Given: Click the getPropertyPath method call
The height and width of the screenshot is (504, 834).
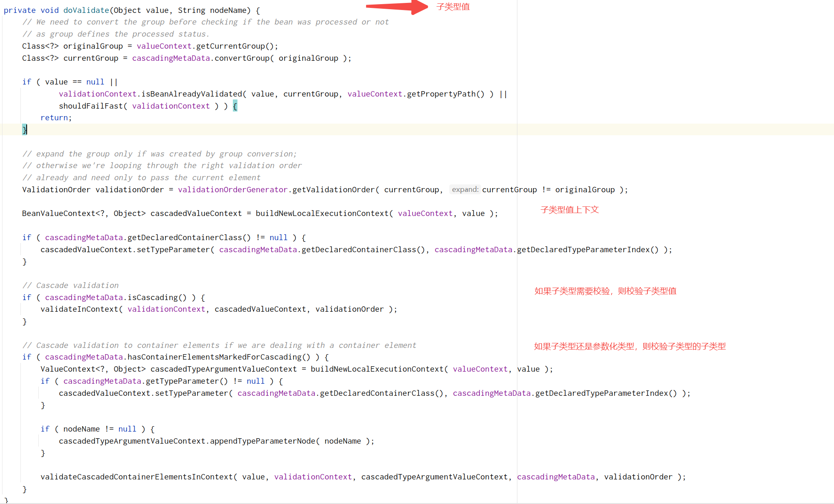Looking at the screenshot, I should [x=441, y=94].
